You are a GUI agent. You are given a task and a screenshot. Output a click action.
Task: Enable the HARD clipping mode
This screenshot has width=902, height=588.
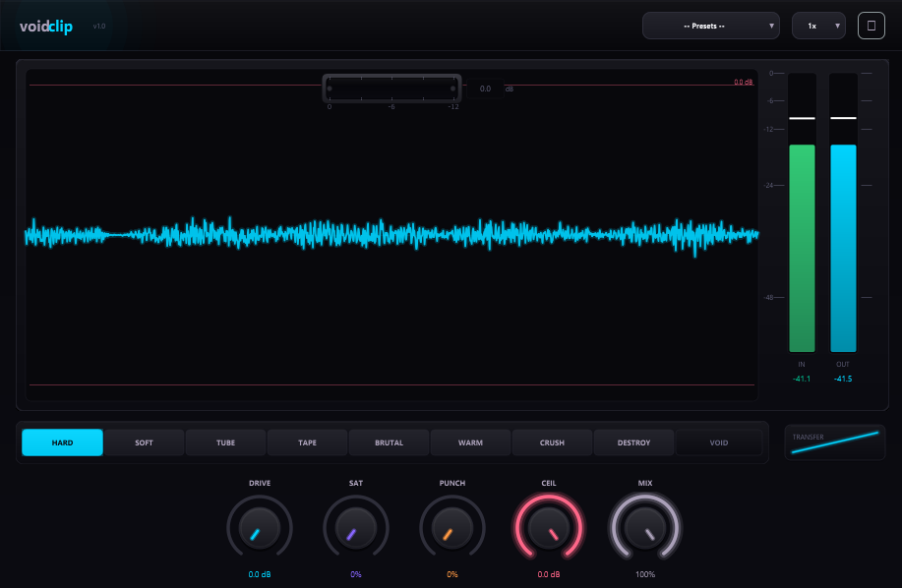[x=62, y=442]
